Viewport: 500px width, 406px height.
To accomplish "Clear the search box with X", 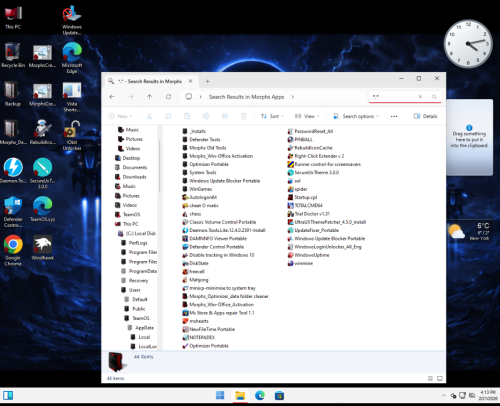I will [x=420, y=97].
